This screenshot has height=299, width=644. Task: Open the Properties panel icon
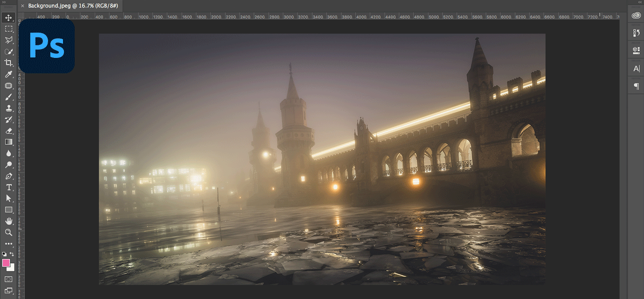[636, 50]
